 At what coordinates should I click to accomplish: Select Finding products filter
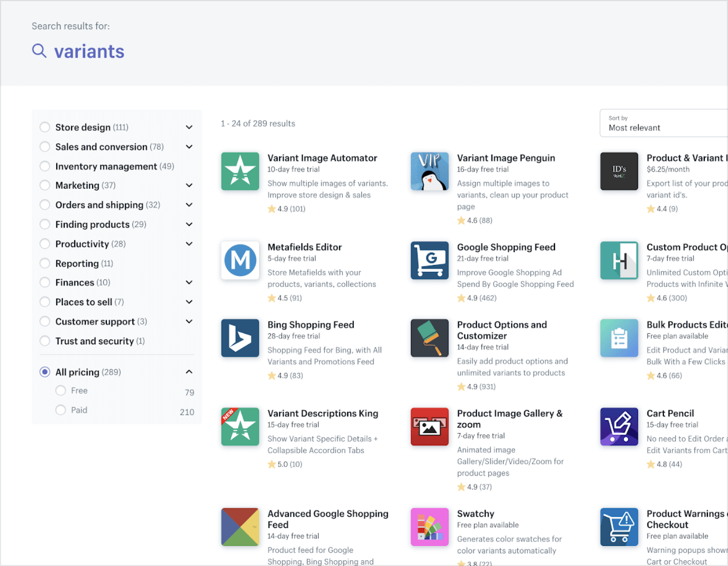coord(45,224)
